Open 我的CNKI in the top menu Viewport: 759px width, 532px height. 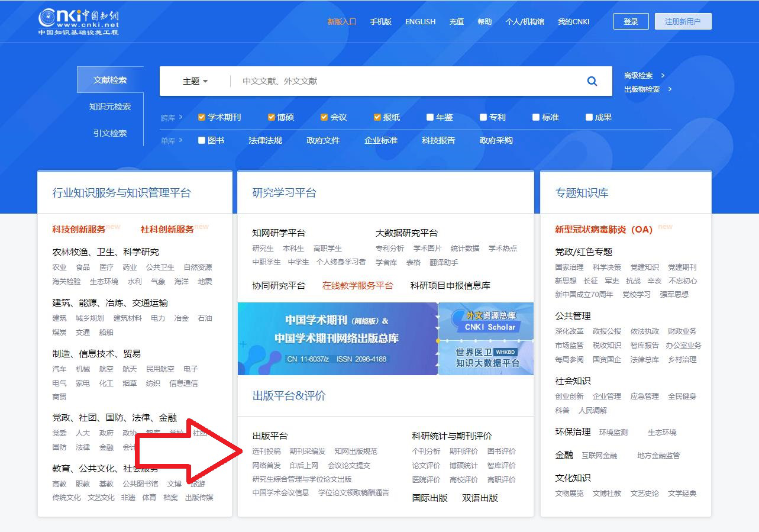point(574,21)
